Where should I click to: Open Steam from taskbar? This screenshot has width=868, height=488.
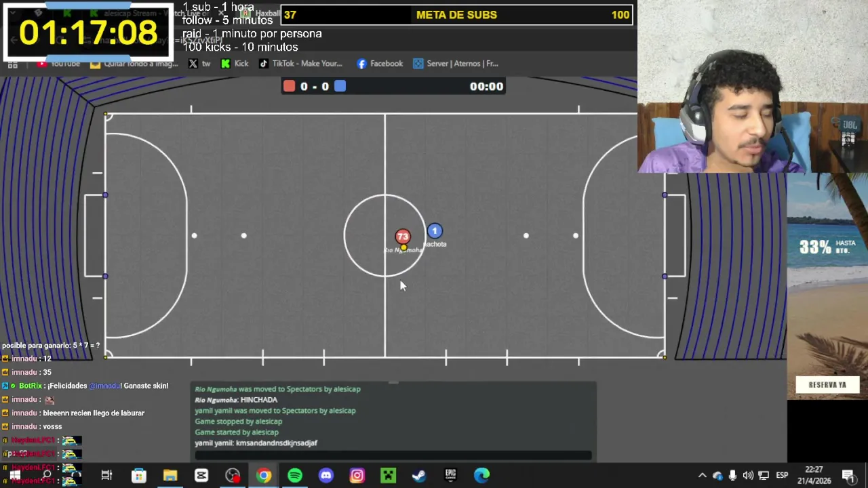[x=419, y=475]
